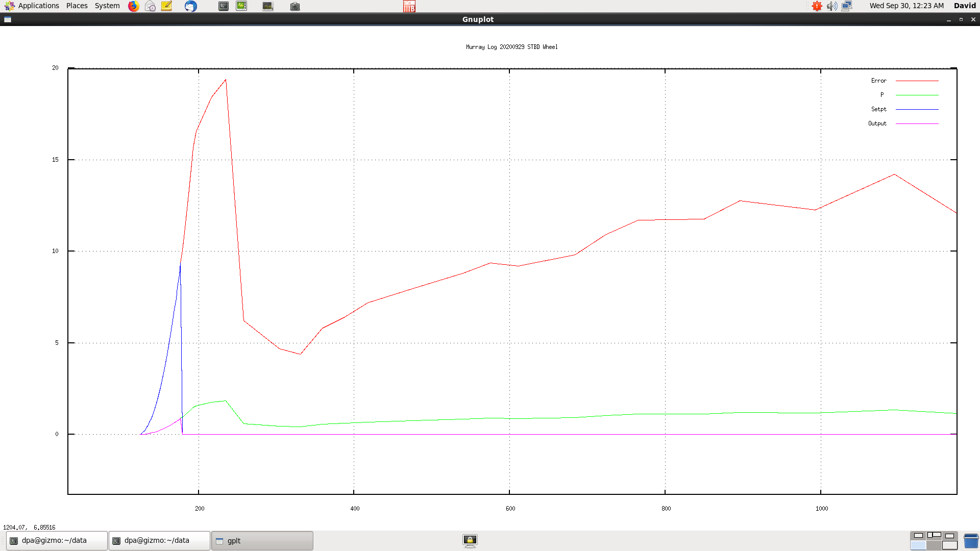Open the Applications menu
Screen dimensions: 980x551
[32, 6]
